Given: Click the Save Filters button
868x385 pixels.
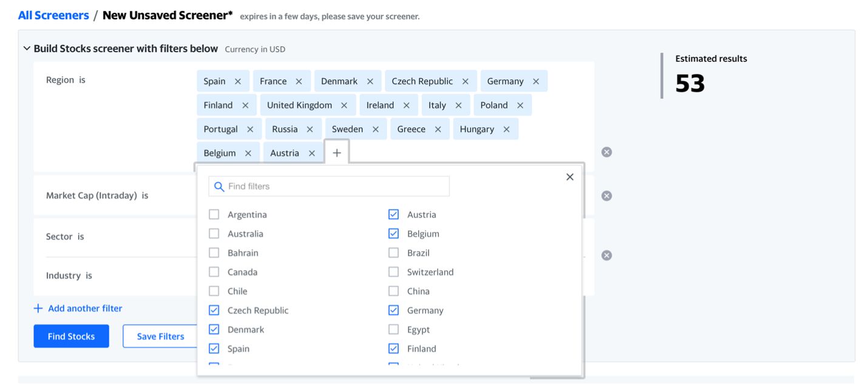Looking at the screenshot, I should pyautogui.click(x=160, y=336).
